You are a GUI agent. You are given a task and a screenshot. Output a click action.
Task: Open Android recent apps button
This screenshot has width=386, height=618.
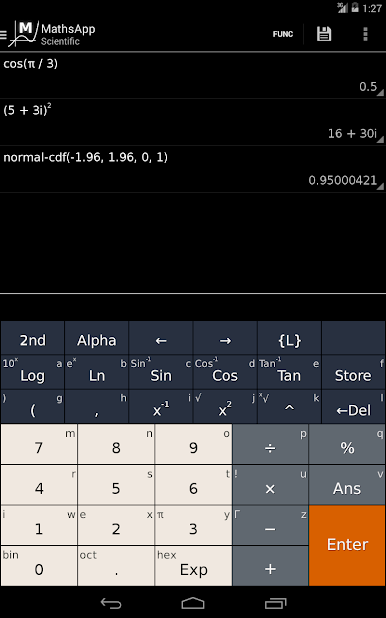275,603
